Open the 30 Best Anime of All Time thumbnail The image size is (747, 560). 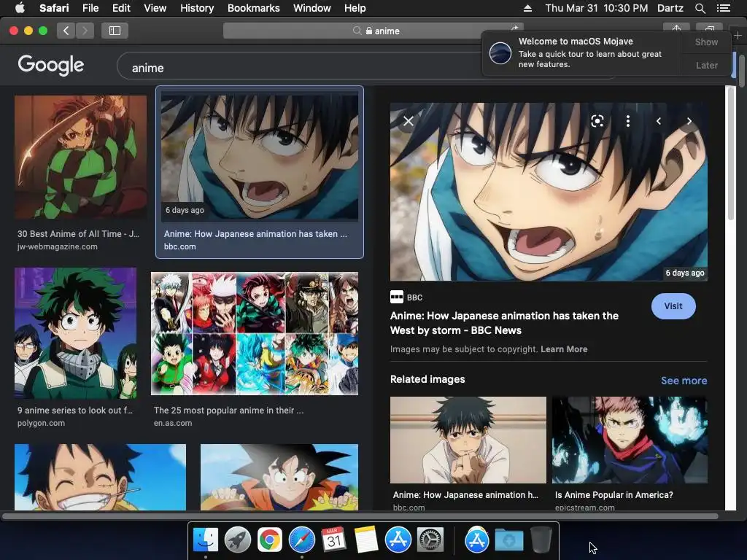click(x=80, y=157)
